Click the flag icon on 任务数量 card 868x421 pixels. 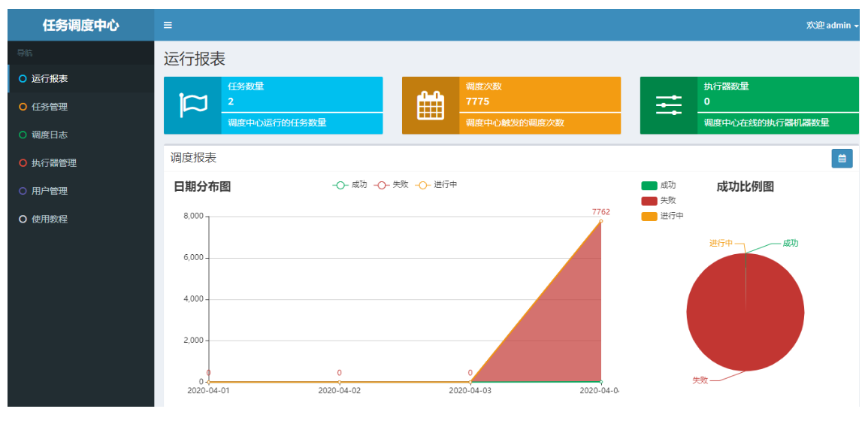coord(193,105)
